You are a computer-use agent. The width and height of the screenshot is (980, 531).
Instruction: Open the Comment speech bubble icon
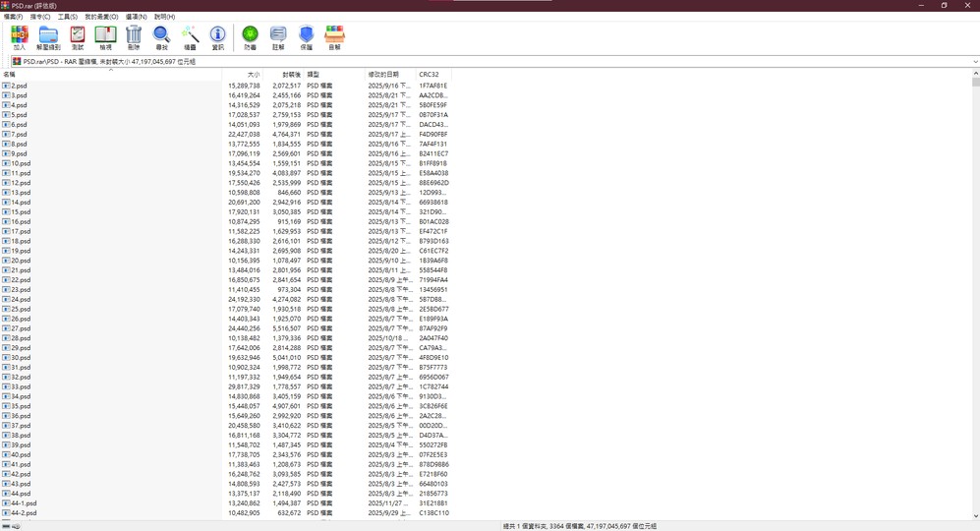(x=278, y=33)
